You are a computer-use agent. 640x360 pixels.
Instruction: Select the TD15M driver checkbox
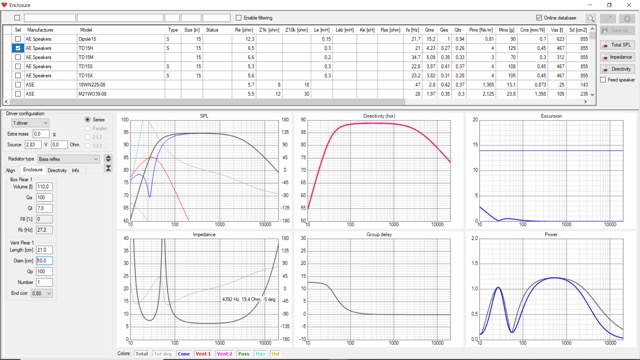18,58
